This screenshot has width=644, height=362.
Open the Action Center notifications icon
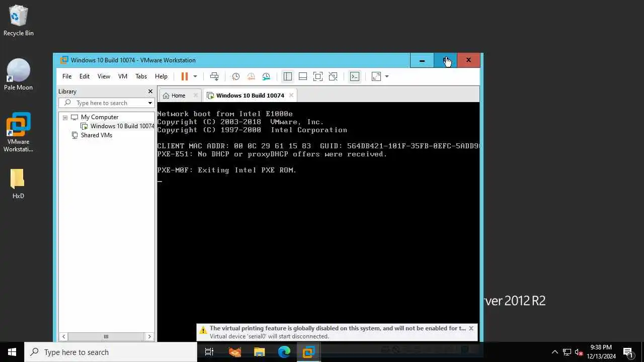coord(628,352)
